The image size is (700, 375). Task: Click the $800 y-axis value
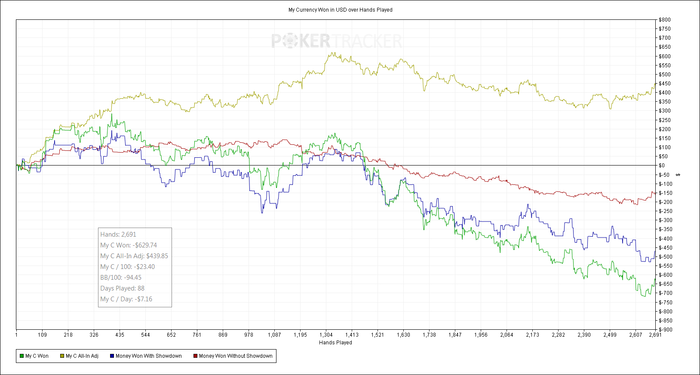[664, 20]
